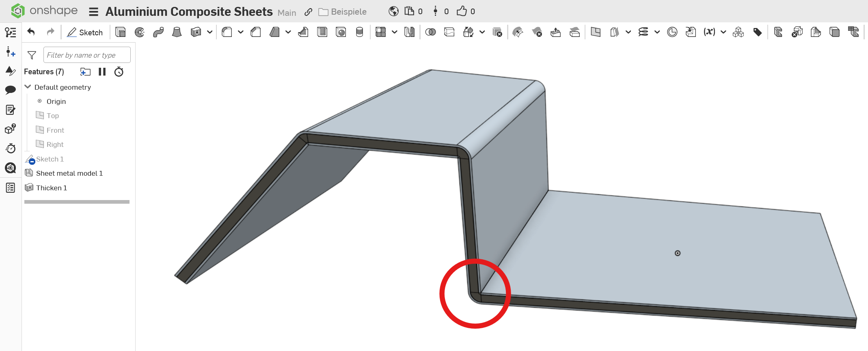Select the Transform tool

[x=469, y=32]
